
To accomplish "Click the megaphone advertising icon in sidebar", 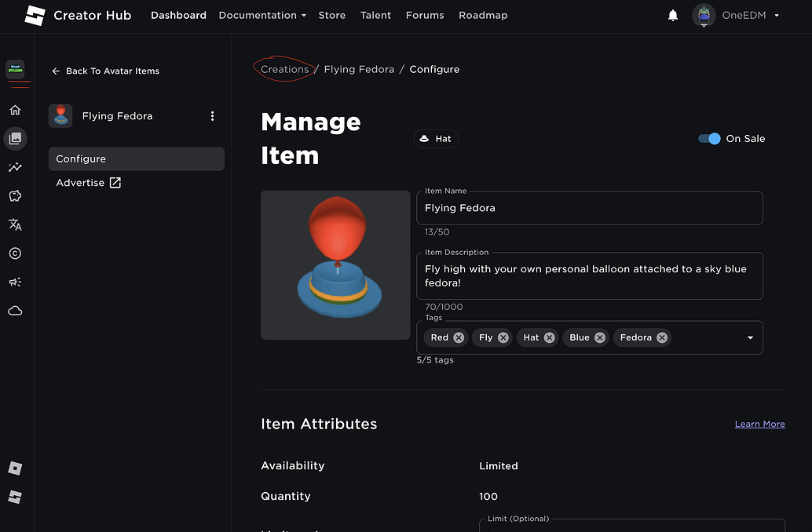I will tap(15, 282).
